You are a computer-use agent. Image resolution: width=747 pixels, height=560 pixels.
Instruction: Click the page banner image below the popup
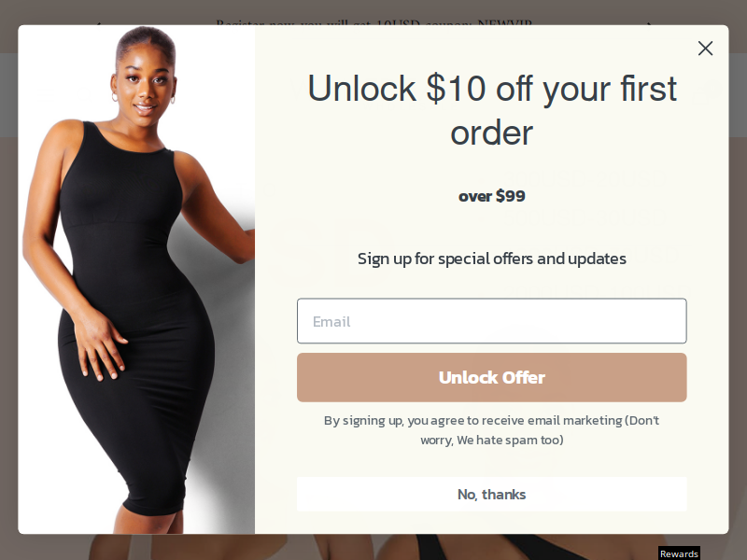click(x=373, y=547)
